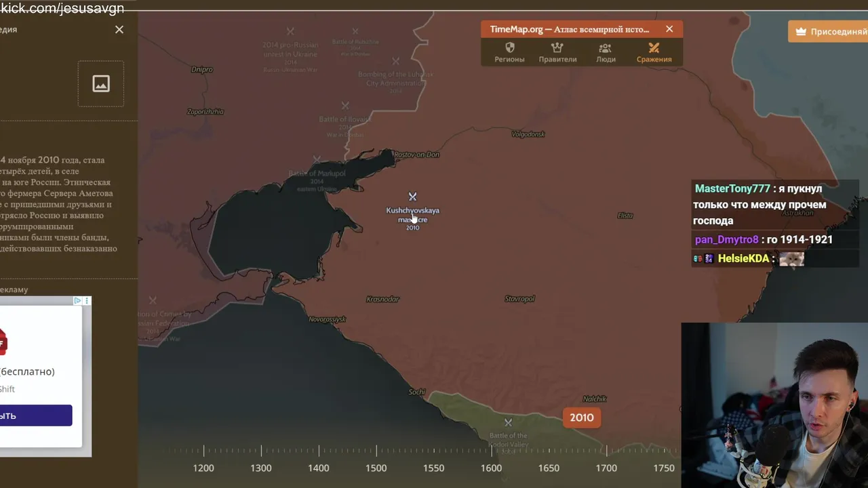Screen dimensions: 868x488
Task: Click the streamer webcam overlay
Action: 774,405
